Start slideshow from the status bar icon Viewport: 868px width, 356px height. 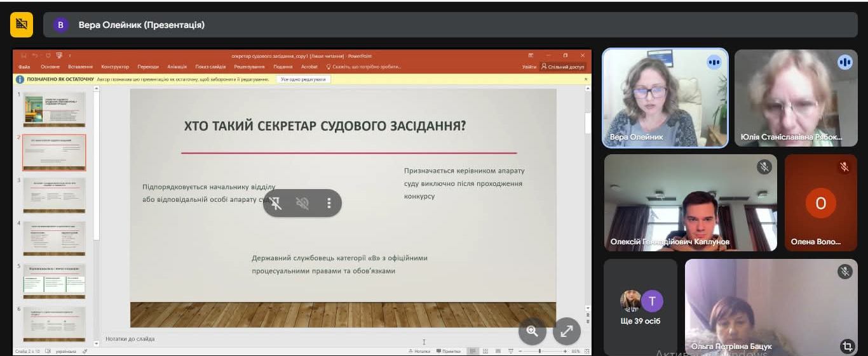511,351
